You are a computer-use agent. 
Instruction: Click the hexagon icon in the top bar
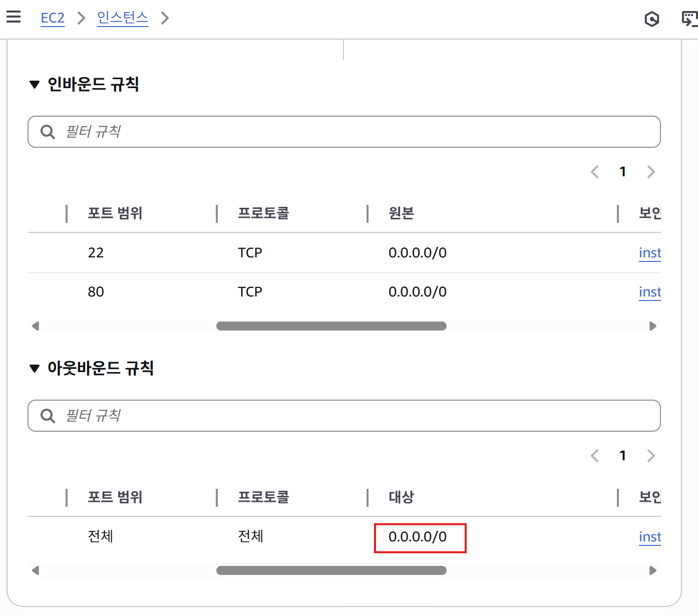pos(651,19)
